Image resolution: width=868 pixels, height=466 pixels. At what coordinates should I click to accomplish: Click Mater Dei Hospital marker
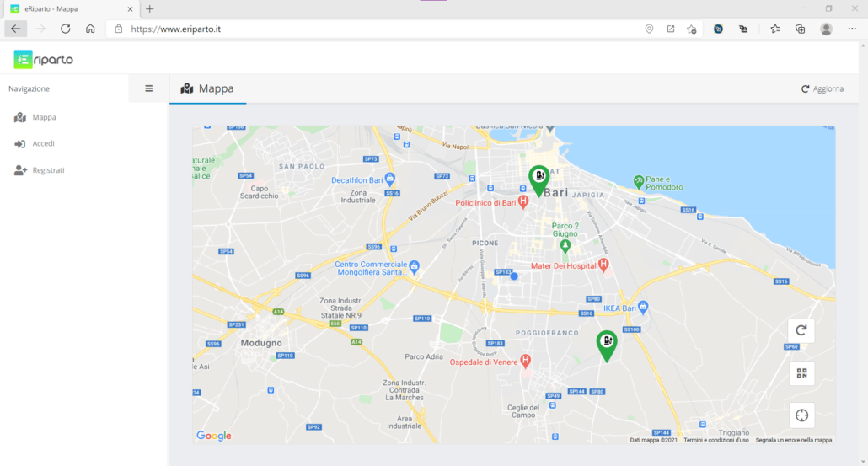[x=603, y=265]
